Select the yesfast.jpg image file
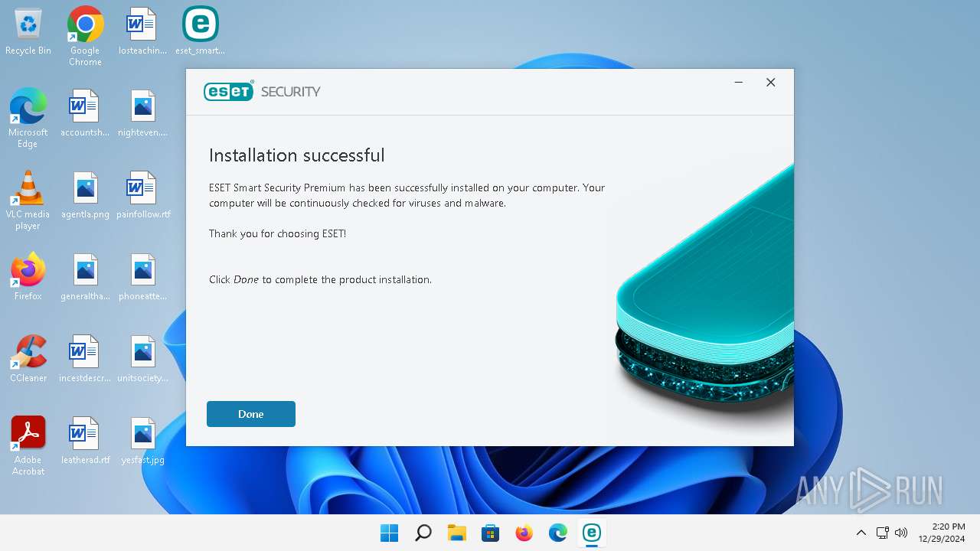The width and height of the screenshot is (980, 551). (142, 442)
